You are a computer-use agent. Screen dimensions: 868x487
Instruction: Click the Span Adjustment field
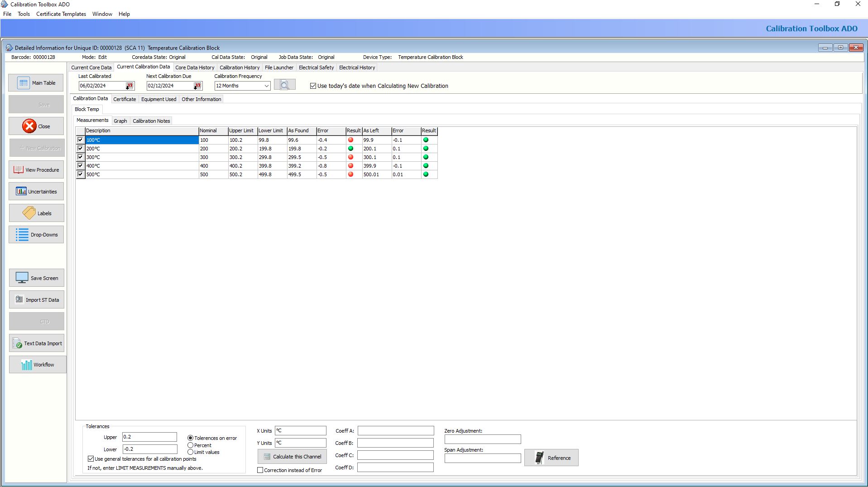[x=483, y=458]
